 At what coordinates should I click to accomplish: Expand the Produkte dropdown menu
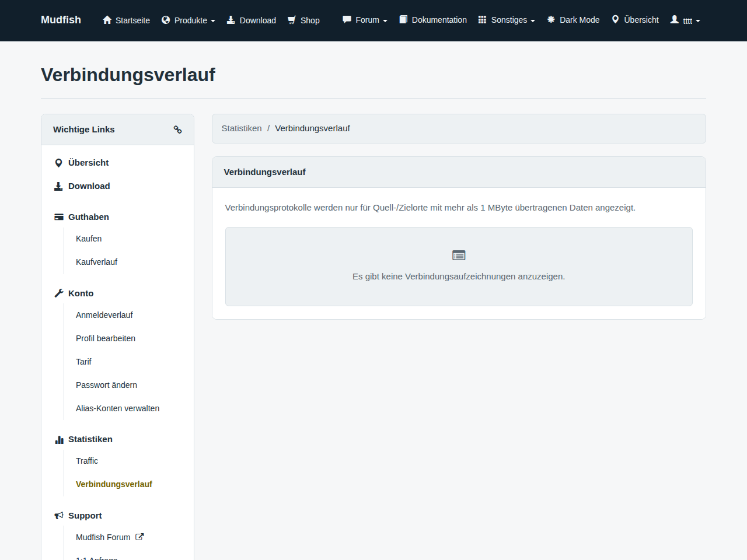[x=189, y=20]
